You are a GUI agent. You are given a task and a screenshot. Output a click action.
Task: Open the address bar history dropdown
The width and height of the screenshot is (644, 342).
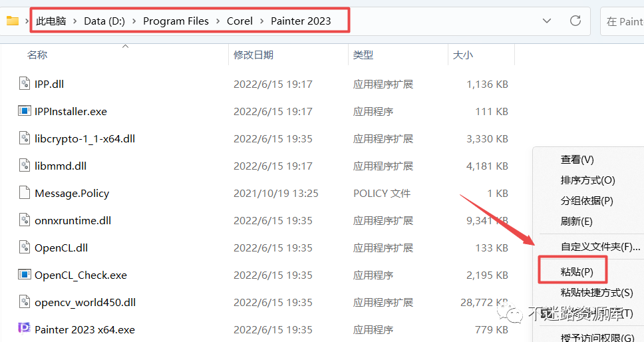547,21
